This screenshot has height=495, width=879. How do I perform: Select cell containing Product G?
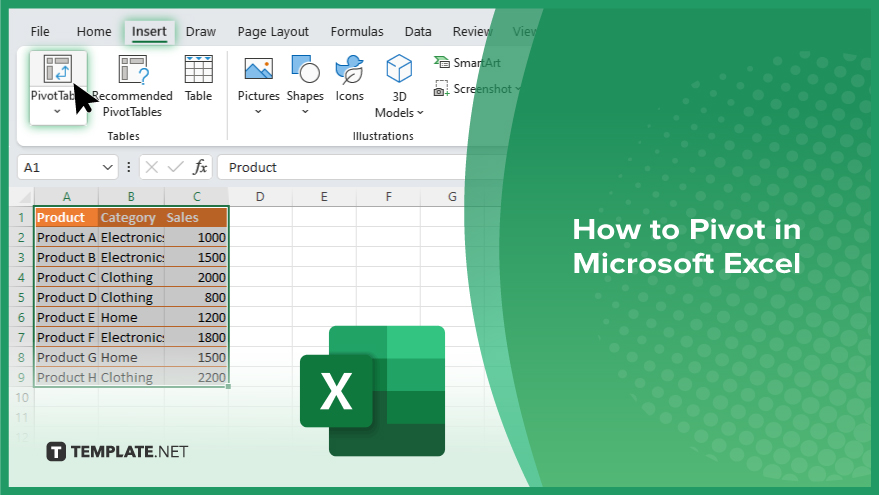66,357
